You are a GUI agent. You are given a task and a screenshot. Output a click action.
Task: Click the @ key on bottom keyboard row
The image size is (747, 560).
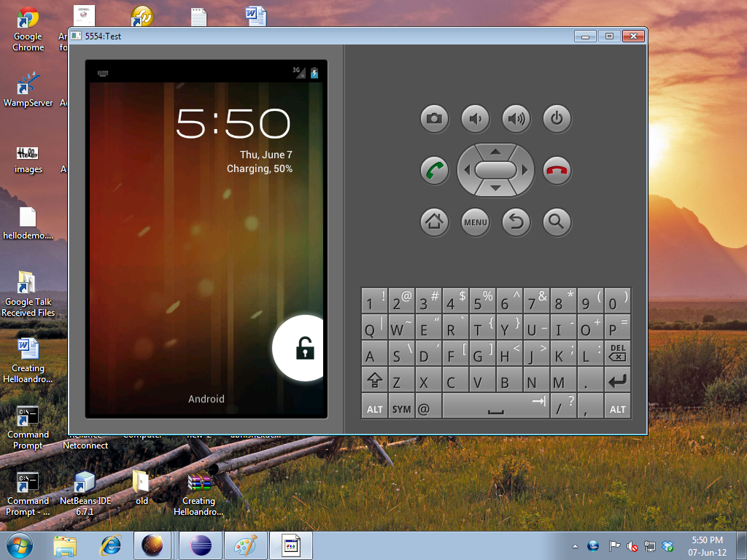pyautogui.click(x=428, y=407)
